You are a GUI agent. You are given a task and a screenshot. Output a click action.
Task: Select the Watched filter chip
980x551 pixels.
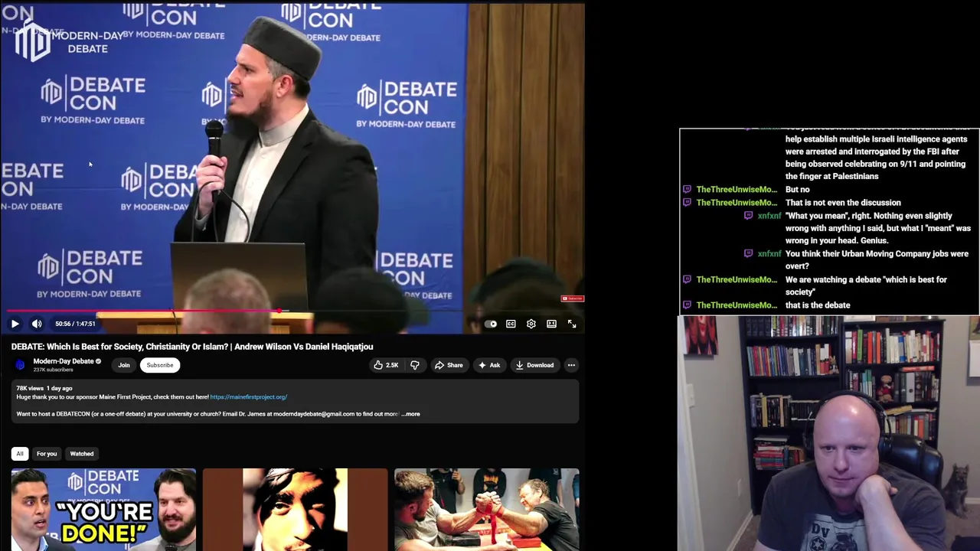coord(82,454)
